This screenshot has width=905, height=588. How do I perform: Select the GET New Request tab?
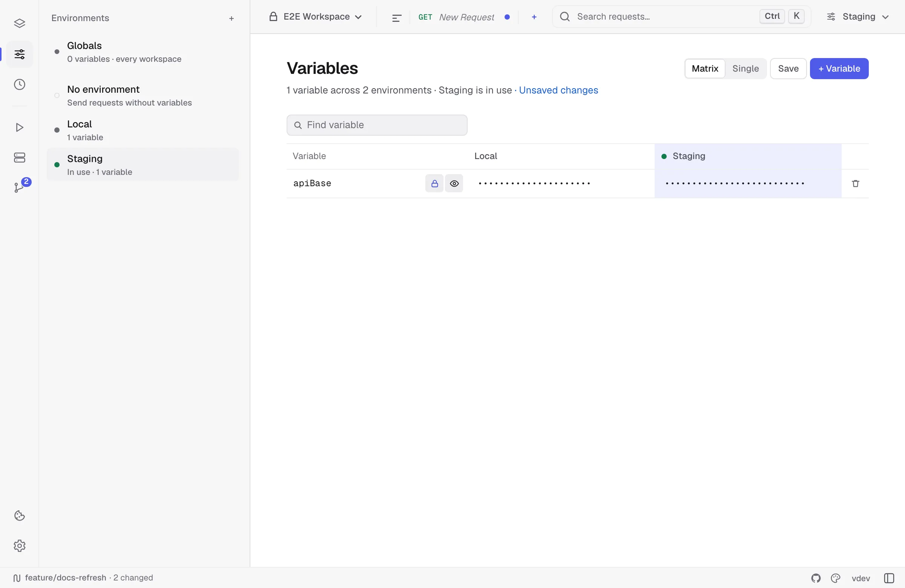click(x=463, y=17)
